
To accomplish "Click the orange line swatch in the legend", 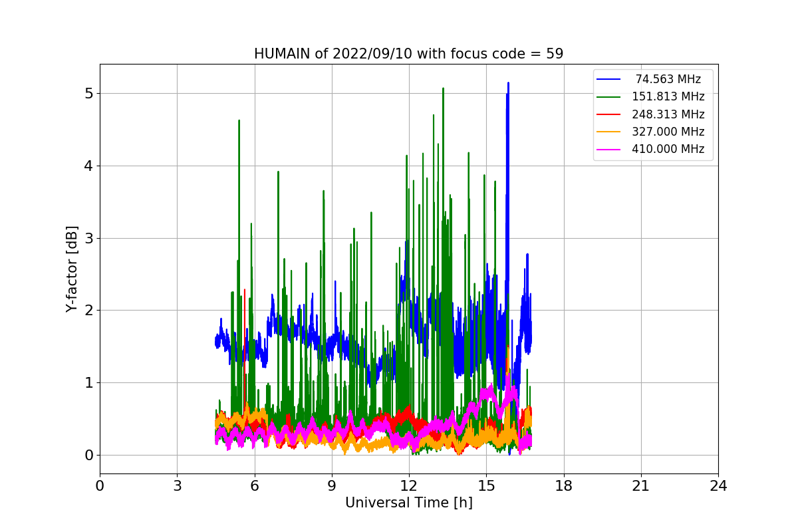I will 610,132.
